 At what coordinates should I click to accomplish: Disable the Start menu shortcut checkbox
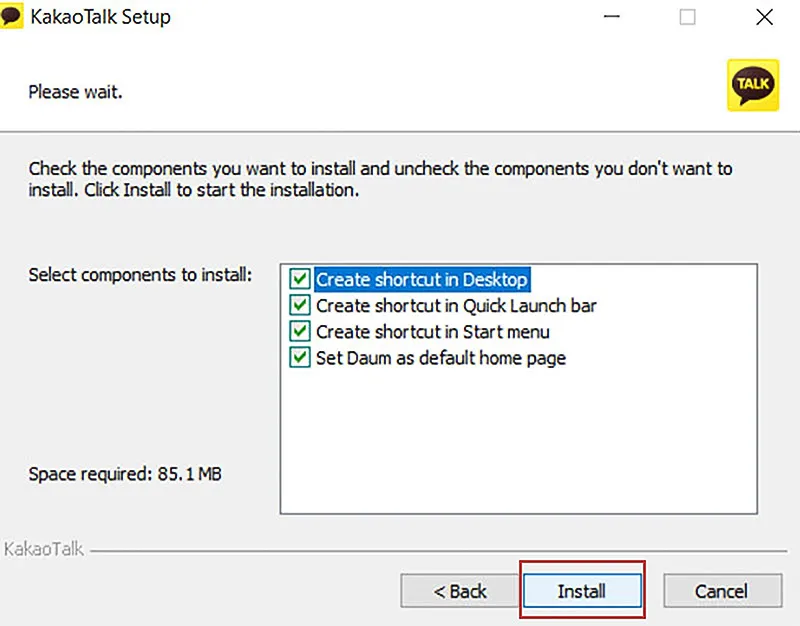coord(300,331)
